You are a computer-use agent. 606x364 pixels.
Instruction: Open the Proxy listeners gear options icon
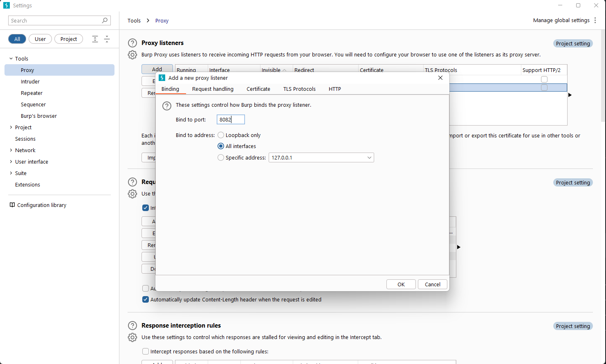tap(132, 55)
